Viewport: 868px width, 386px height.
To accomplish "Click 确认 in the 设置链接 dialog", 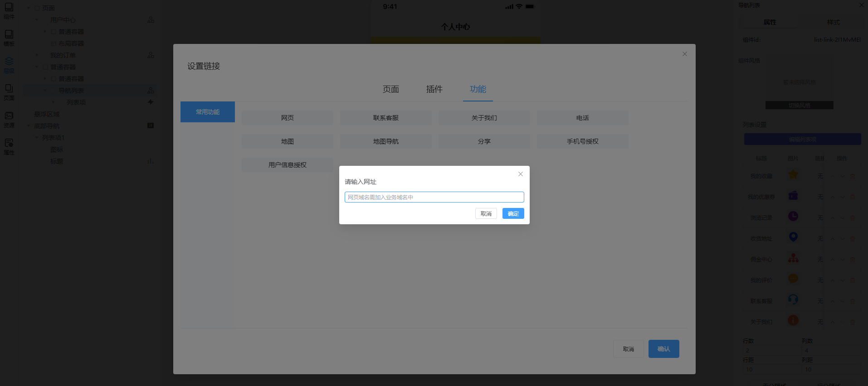I will pos(664,349).
